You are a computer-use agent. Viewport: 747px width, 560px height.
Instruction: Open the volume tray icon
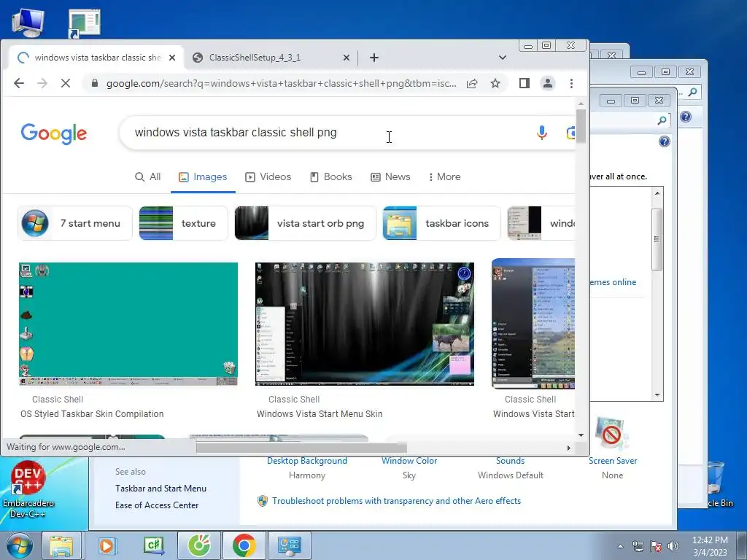click(673, 546)
